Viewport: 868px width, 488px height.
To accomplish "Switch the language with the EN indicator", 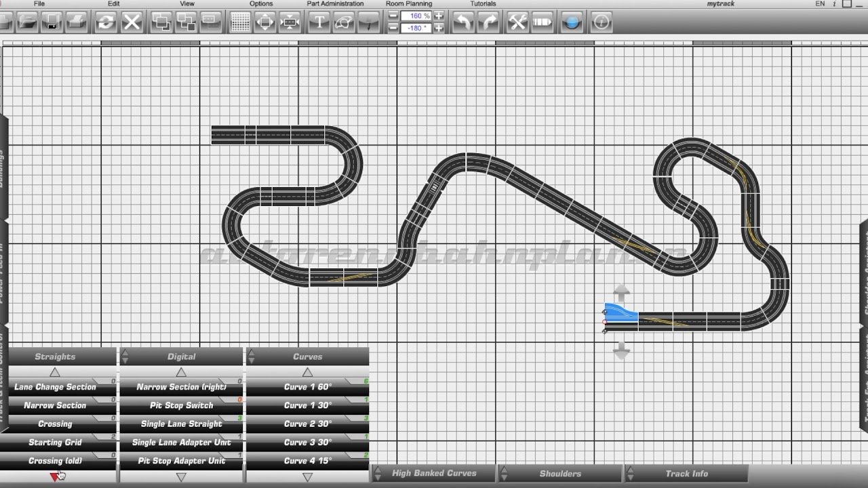I will coord(820,4).
